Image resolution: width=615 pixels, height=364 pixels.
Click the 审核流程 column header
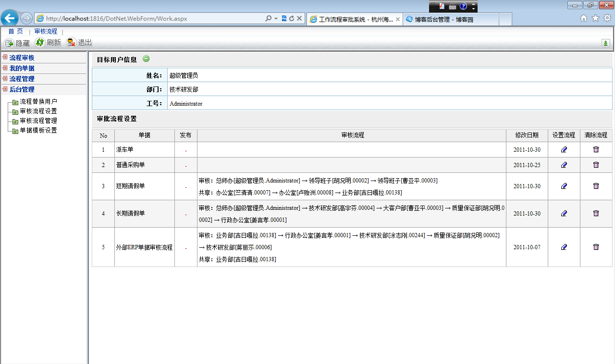(352, 135)
